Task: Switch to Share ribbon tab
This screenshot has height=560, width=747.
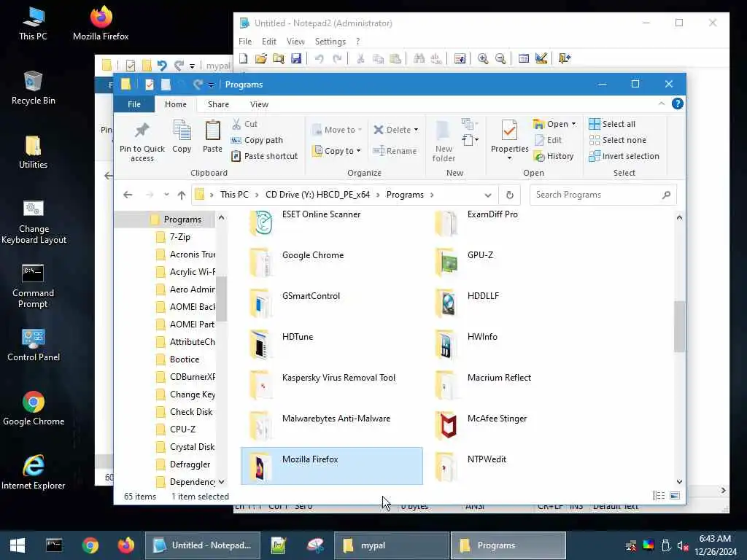Action: click(218, 104)
